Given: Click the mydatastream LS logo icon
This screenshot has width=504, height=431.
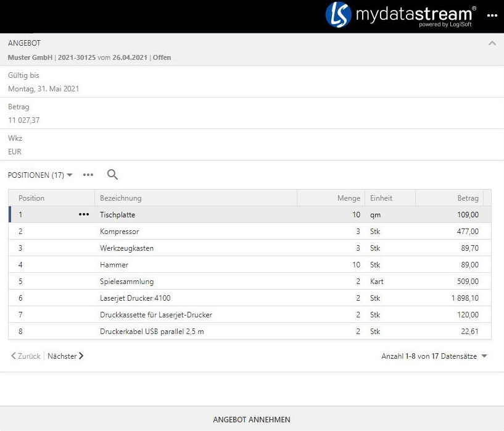Looking at the screenshot, I should [338, 15].
